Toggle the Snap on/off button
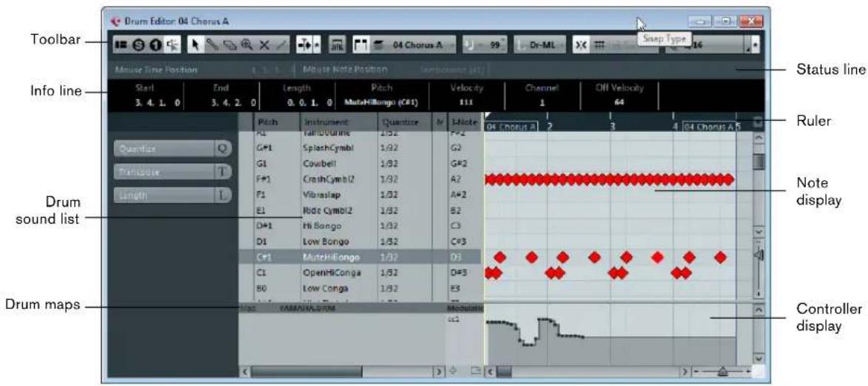 pos(581,46)
